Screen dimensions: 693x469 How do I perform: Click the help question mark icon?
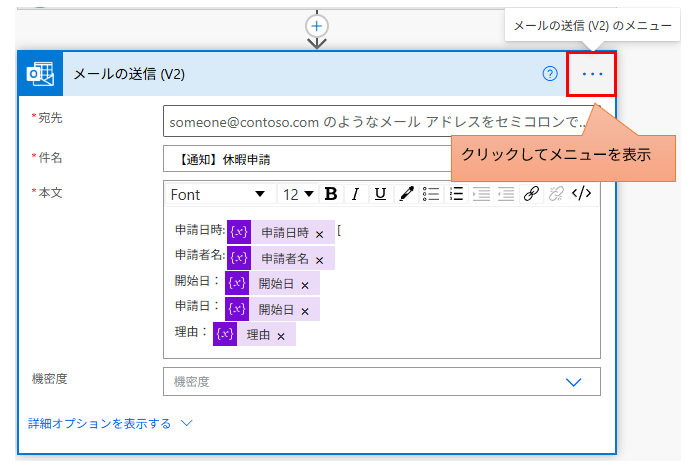click(550, 74)
